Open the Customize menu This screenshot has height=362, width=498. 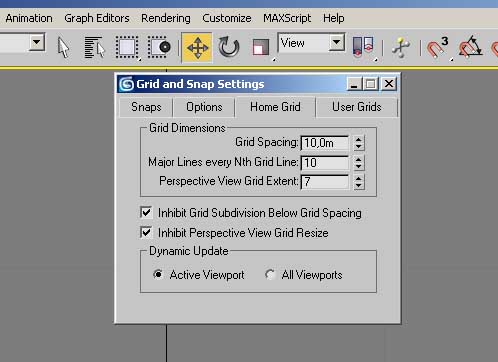click(227, 18)
